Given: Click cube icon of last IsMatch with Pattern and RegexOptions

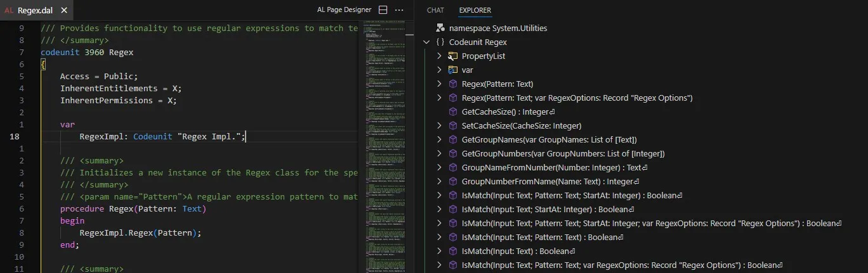Looking at the screenshot, I should 452,265.
